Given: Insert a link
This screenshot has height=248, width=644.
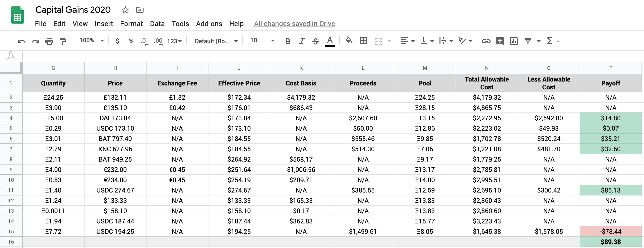Looking at the screenshot, I should click(486, 41).
